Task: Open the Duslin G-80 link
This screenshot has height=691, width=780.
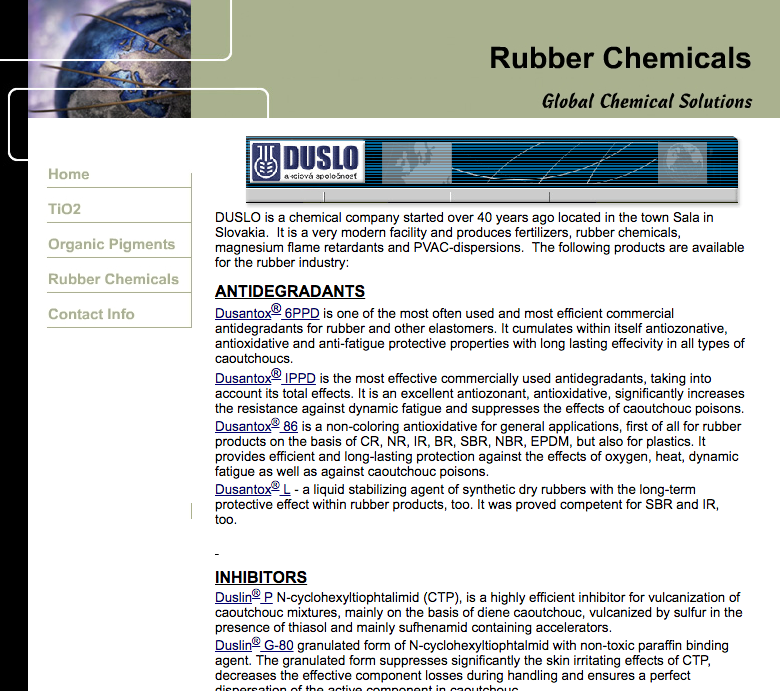Action: [x=254, y=645]
